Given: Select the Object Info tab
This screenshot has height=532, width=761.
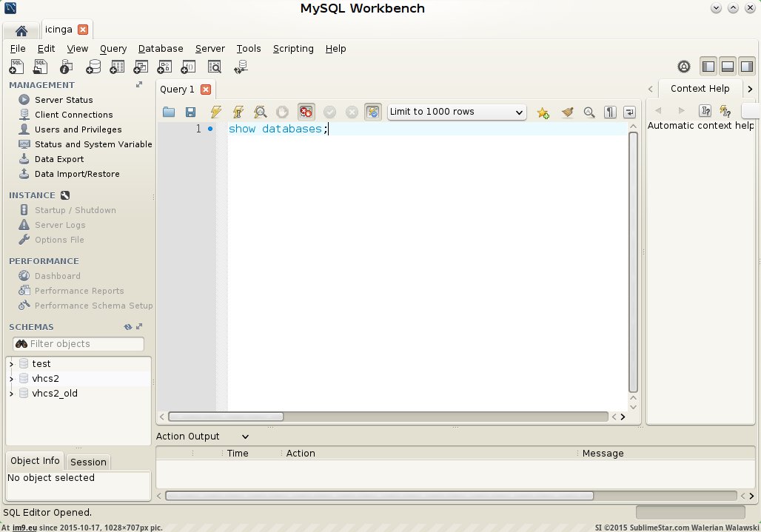Looking at the screenshot, I should (x=35, y=461).
